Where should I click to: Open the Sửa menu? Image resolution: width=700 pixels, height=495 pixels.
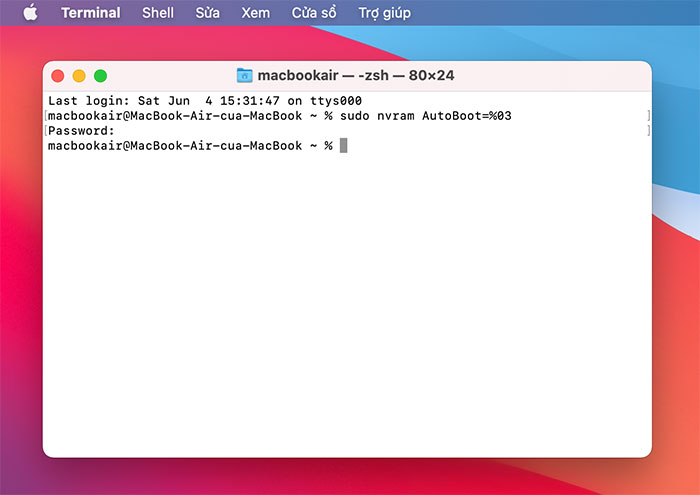[207, 13]
